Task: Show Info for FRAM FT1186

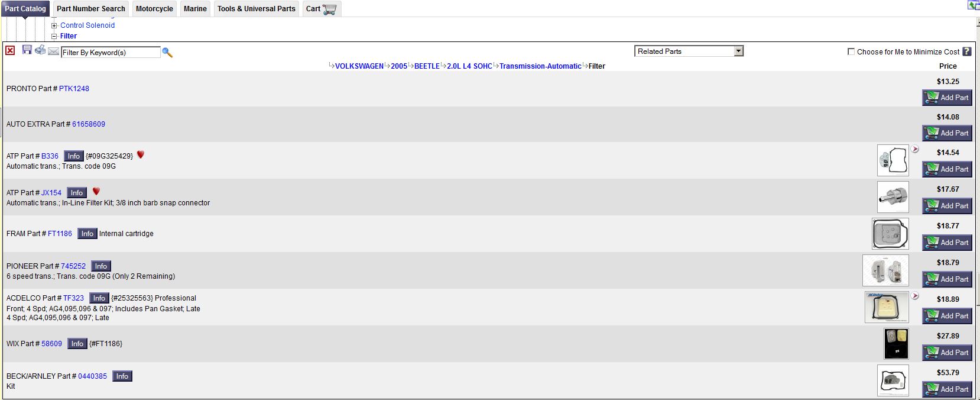Action: [x=87, y=234]
